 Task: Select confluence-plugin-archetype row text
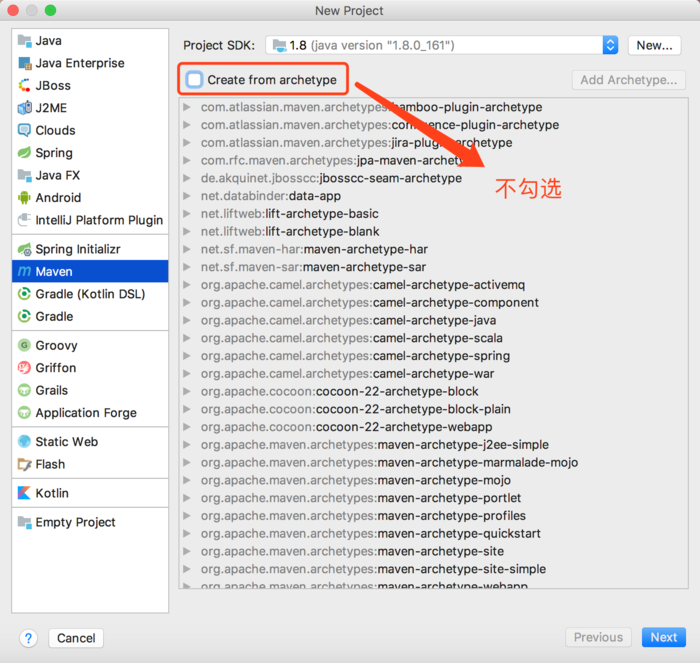pos(380,125)
